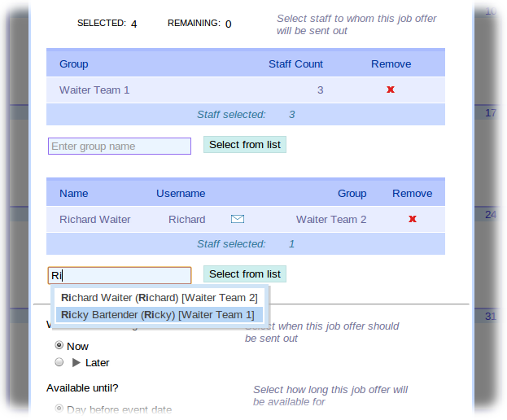Image resolution: width=507 pixels, height=420 pixels.
Task: Click the Group column header in groups table
Action: (73, 64)
